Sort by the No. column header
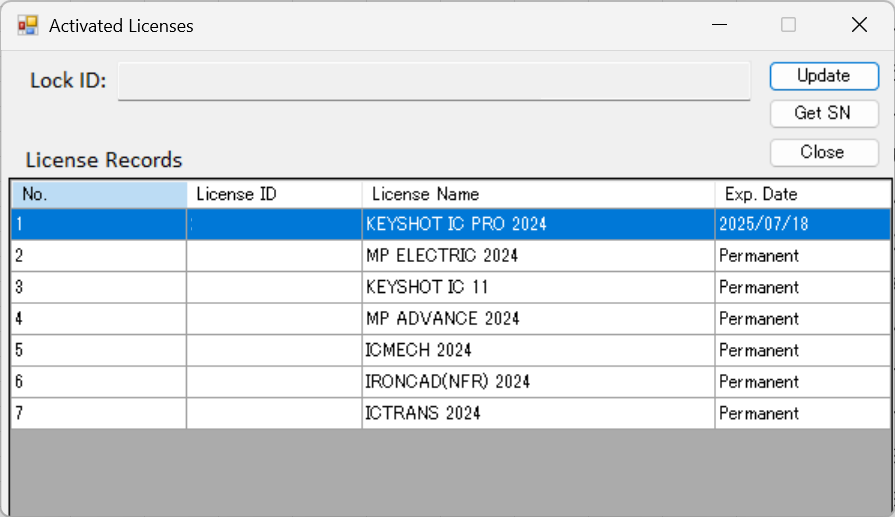Image resolution: width=895 pixels, height=517 pixels. (x=98, y=194)
